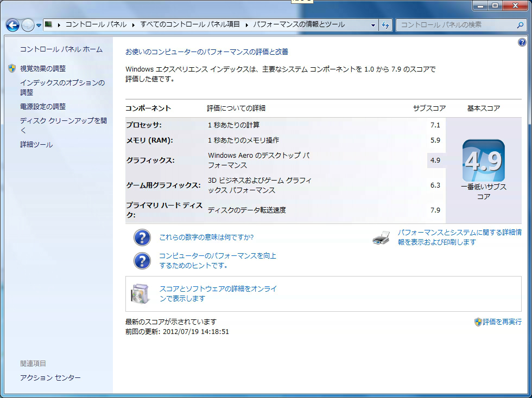
Task: Open 電源設定の調整 link
Action: pyautogui.click(x=43, y=106)
